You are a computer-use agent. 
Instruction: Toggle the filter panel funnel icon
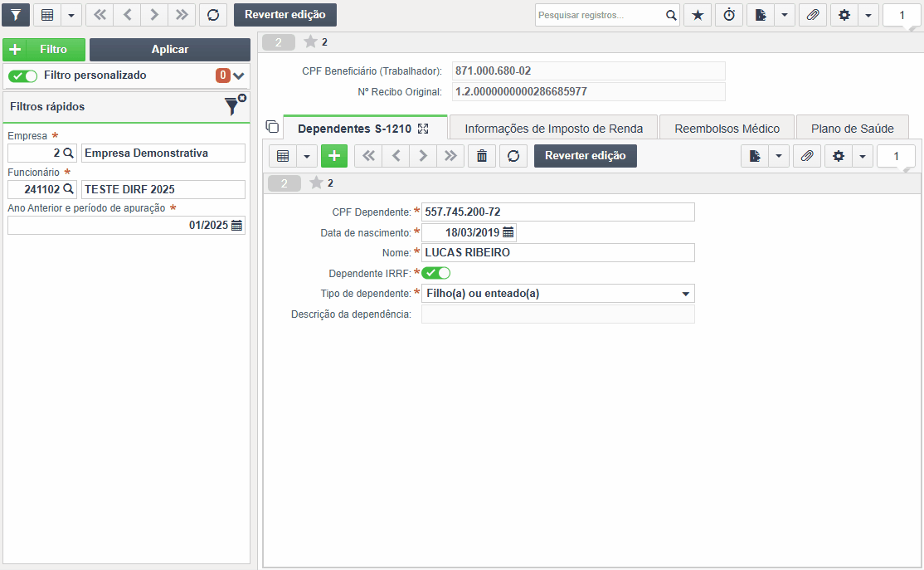(x=16, y=15)
